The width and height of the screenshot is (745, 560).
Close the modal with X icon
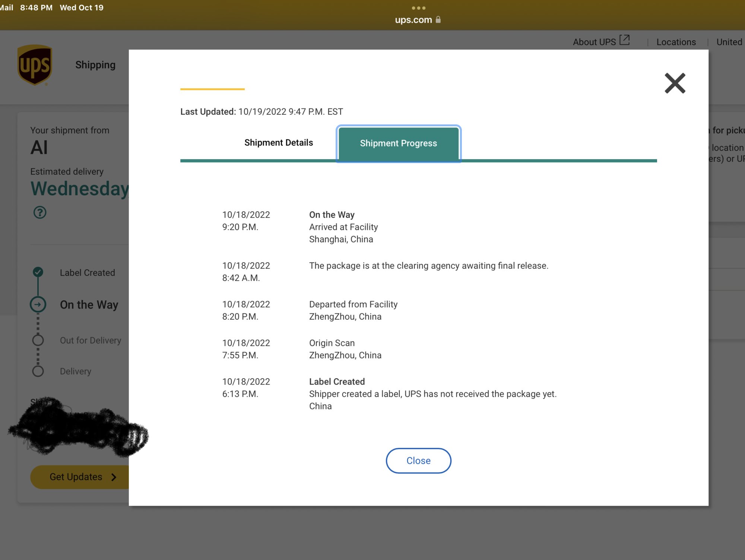coord(675,83)
